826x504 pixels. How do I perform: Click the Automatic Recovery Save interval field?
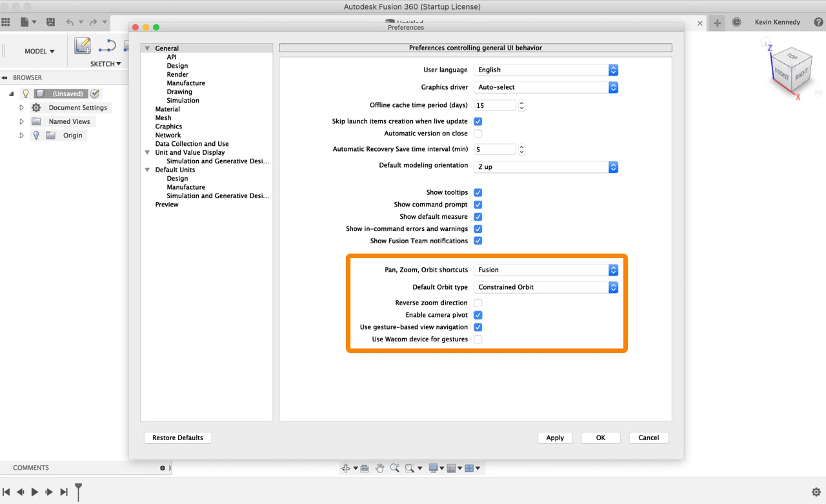(x=495, y=149)
